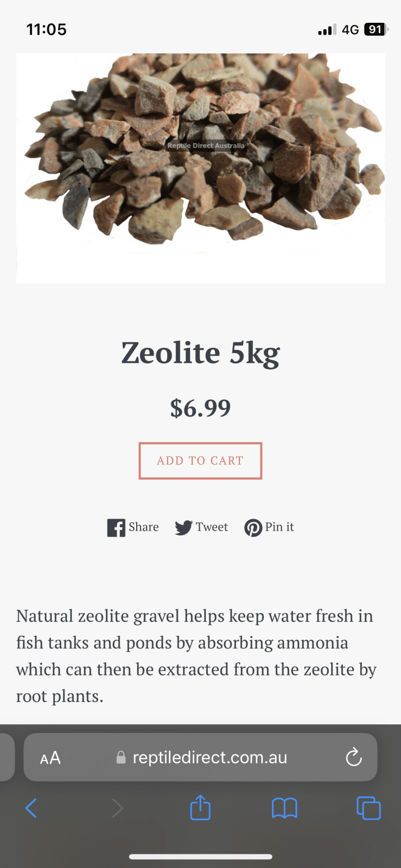Open the AA page settings menu
The width and height of the screenshot is (401, 868).
(x=50, y=758)
